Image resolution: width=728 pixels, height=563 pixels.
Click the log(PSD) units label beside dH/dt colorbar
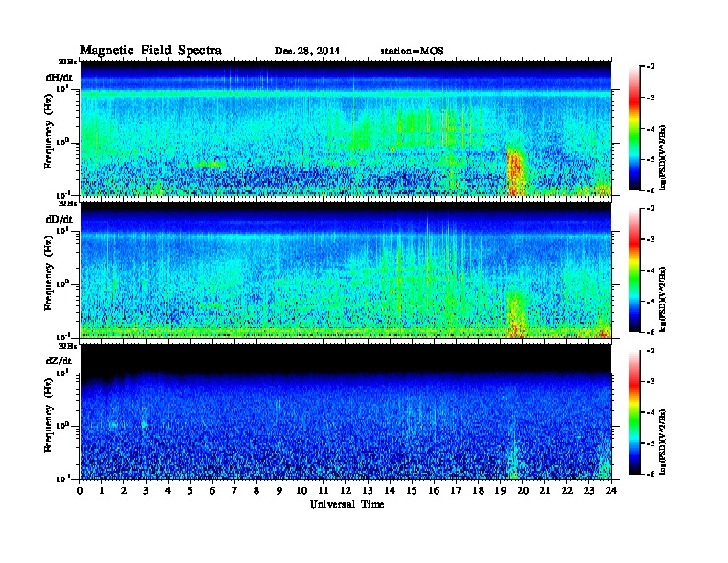(x=664, y=157)
